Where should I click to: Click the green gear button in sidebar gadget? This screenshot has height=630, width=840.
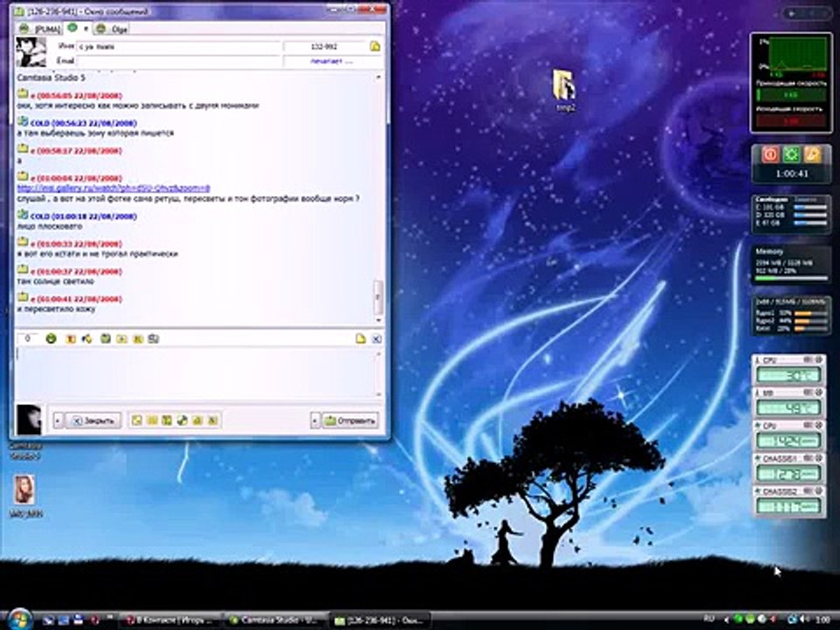coord(791,155)
